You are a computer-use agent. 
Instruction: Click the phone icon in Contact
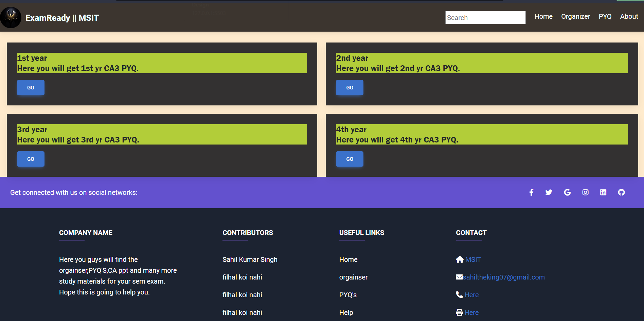459,295
